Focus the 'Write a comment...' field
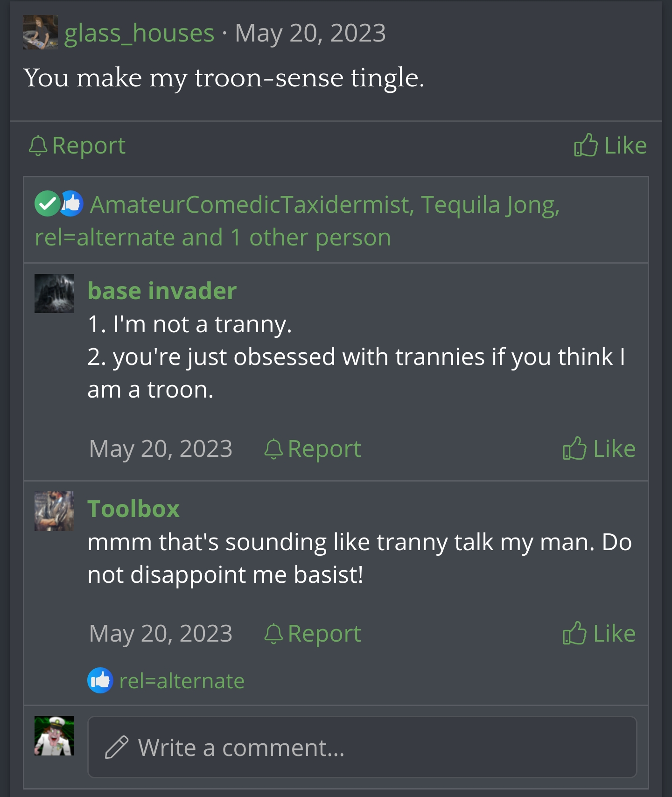The height and width of the screenshot is (797, 672). 362,747
